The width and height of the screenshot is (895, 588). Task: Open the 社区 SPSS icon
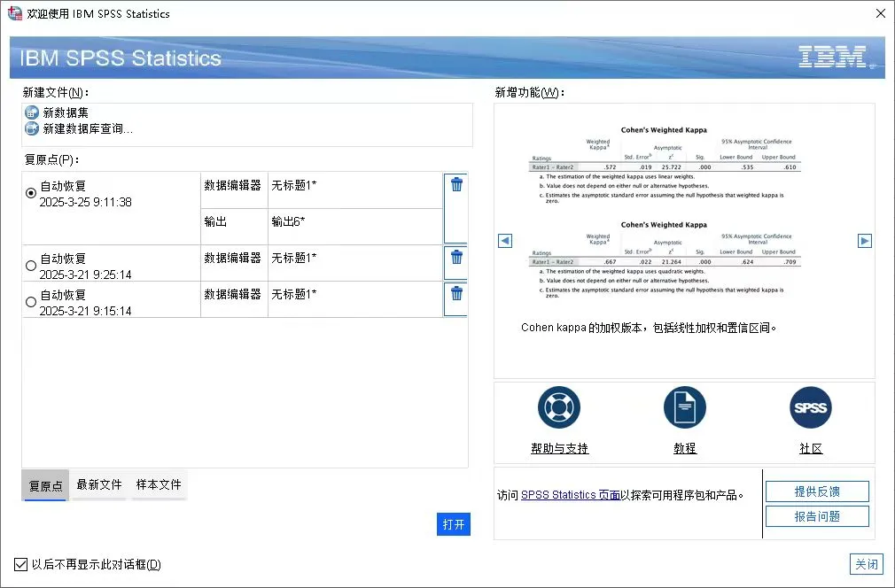click(811, 407)
